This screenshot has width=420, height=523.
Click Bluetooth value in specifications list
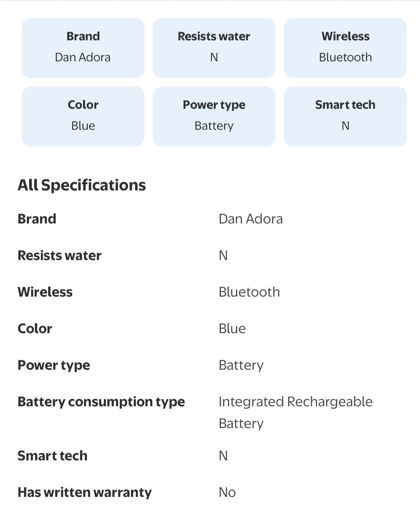click(x=249, y=292)
